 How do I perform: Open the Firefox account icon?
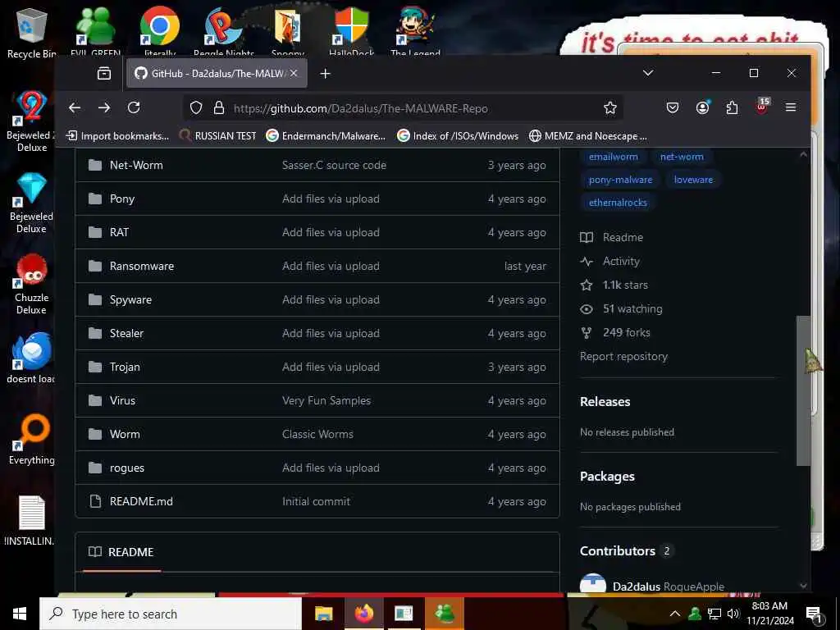click(x=702, y=107)
